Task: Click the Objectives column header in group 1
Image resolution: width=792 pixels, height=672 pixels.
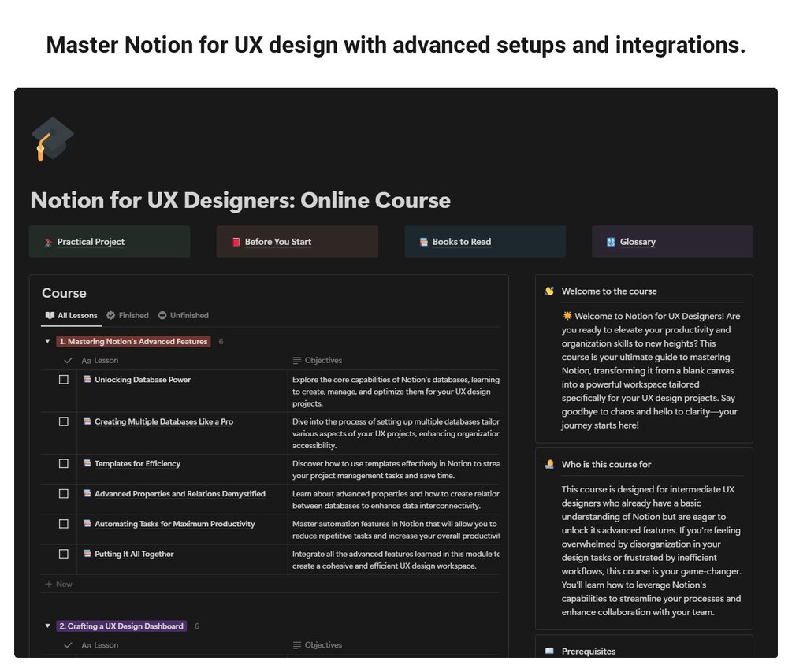Action: [318, 361]
